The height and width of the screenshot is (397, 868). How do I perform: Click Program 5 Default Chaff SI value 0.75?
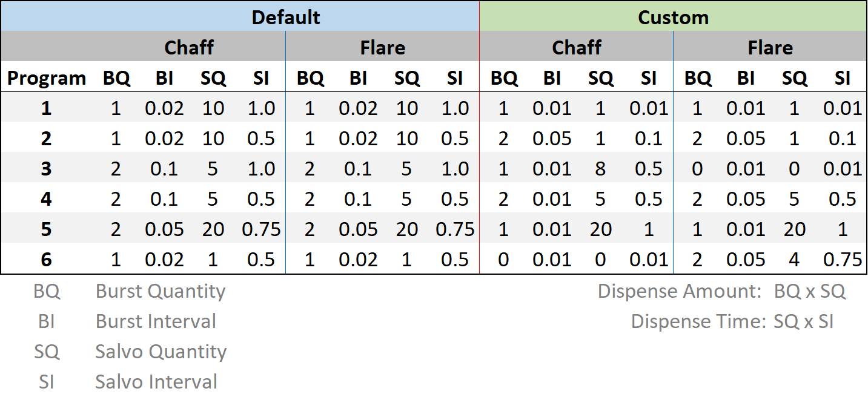click(261, 229)
